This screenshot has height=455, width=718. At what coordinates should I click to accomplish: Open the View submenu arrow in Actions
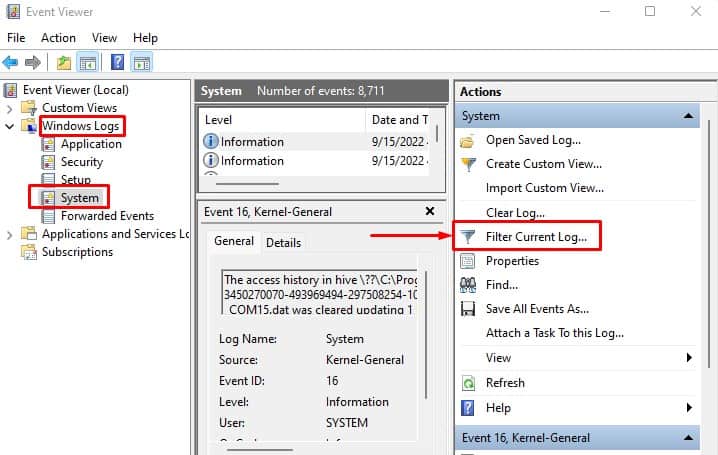click(x=689, y=358)
